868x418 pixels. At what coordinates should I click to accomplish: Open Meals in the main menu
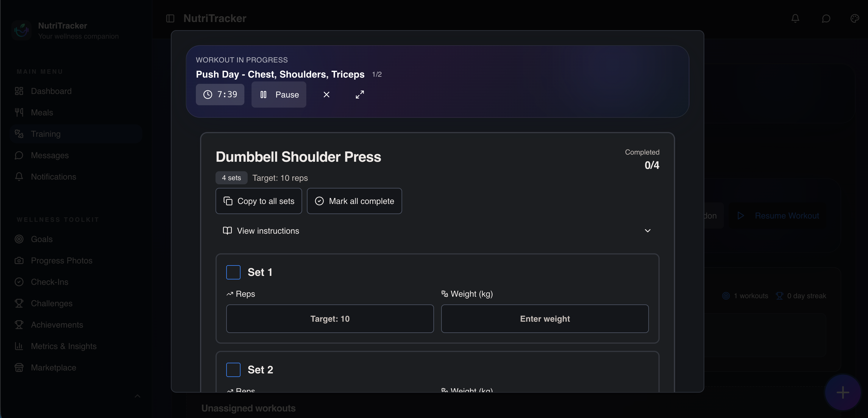pyautogui.click(x=42, y=112)
